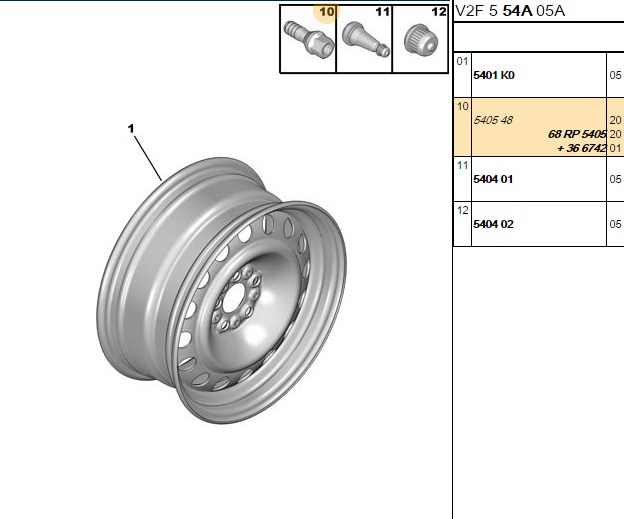Click quantity 01 beside + 36 6742
This screenshot has width=624, height=519.
(615, 148)
